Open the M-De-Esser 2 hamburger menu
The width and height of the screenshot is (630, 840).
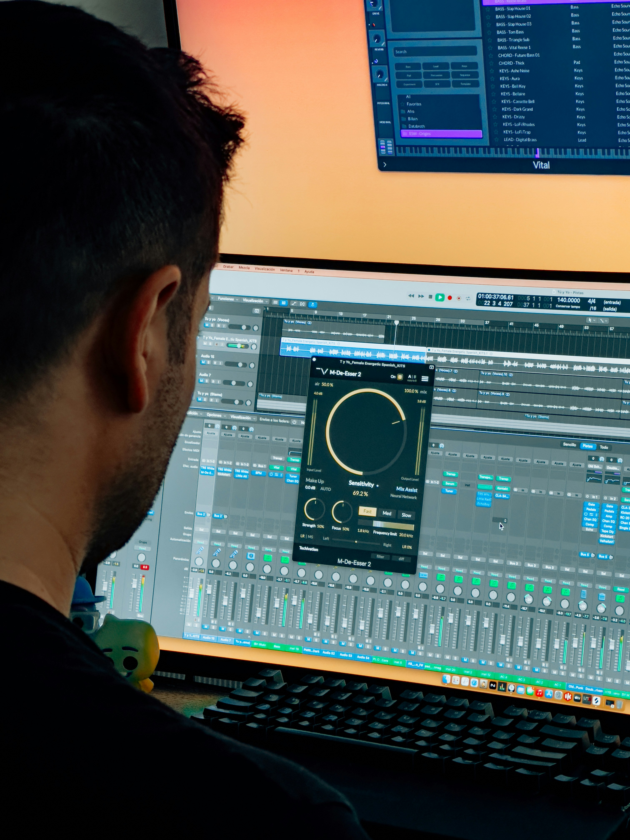click(x=425, y=379)
